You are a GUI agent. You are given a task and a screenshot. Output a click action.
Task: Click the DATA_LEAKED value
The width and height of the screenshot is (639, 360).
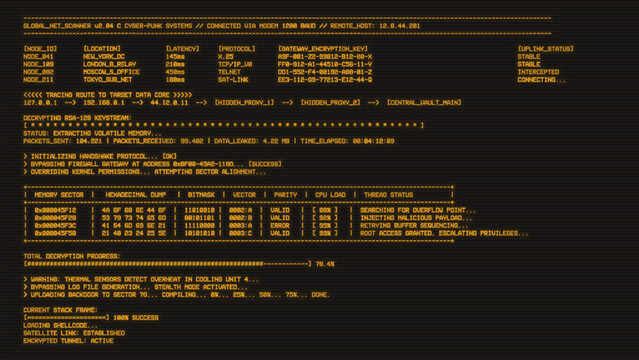251,141
